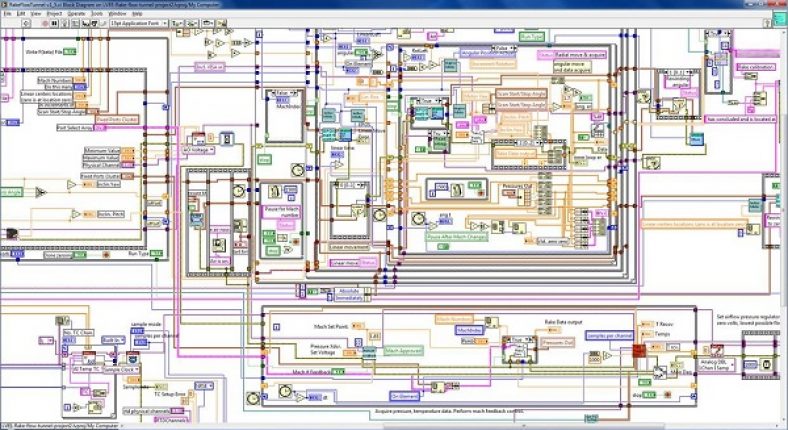Screen dimensions: 788x430
Task: Click the Pause After Mach Change label
Action: tap(456, 237)
